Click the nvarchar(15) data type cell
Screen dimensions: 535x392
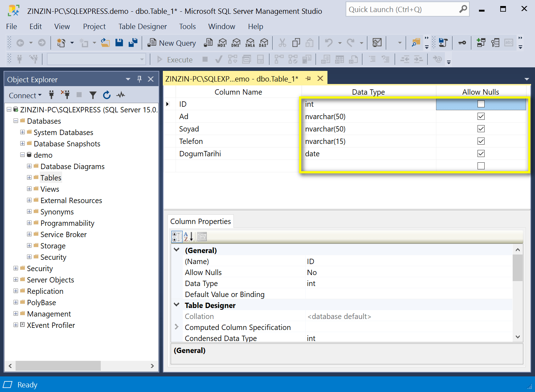pyautogui.click(x=369, y=141)
